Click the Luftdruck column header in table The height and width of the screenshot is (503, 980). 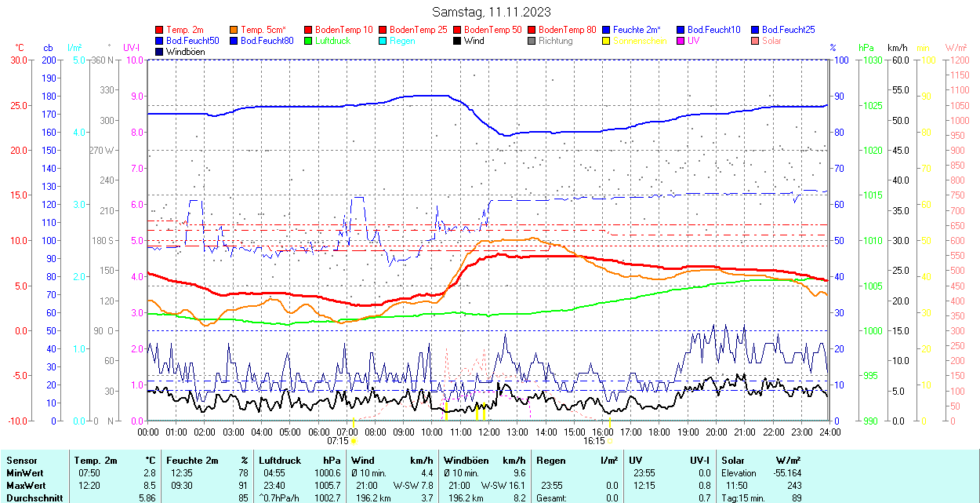(280, 461)
